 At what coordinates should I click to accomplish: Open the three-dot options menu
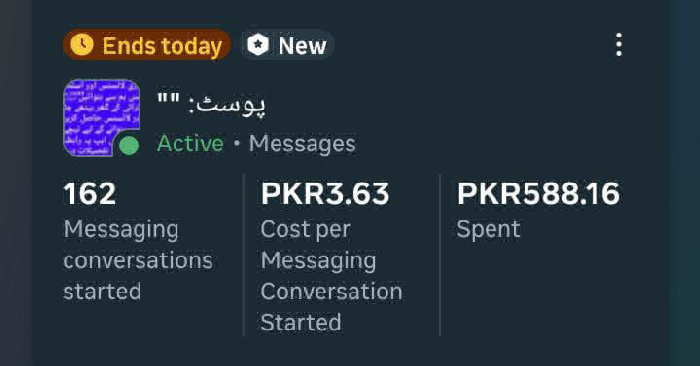tap(619, 45)
